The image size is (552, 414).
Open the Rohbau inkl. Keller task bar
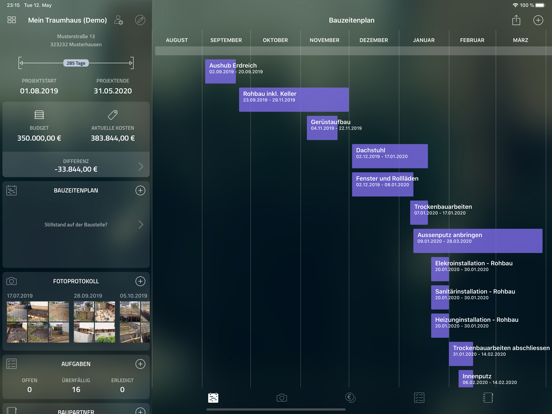[294, 100]
